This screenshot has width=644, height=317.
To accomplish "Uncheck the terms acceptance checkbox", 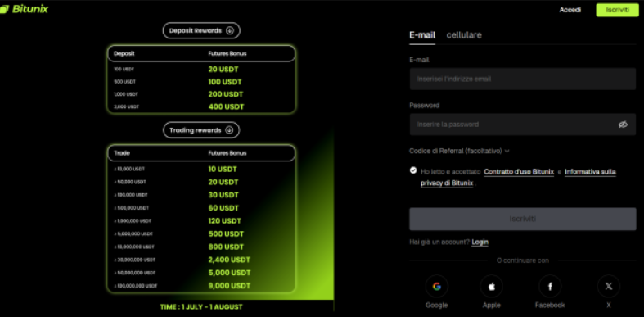I will tap(413, 170).
